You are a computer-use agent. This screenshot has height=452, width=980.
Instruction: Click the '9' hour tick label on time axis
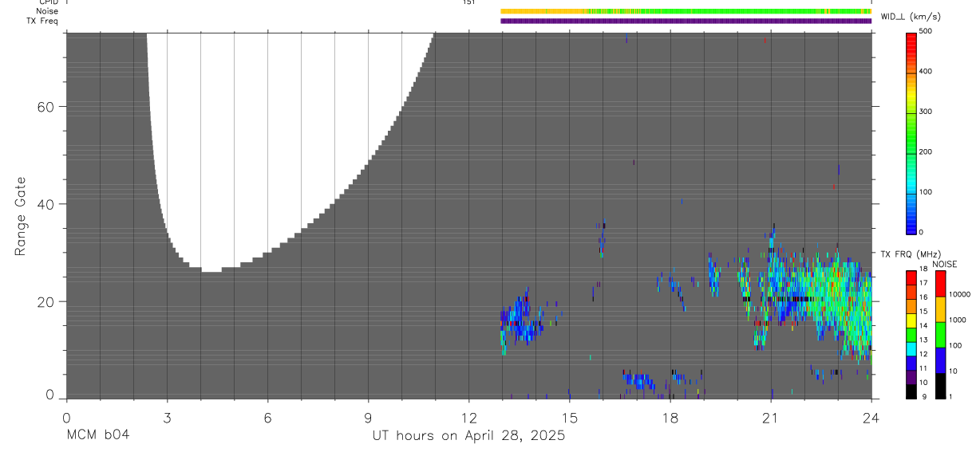[x=368, y=418]
